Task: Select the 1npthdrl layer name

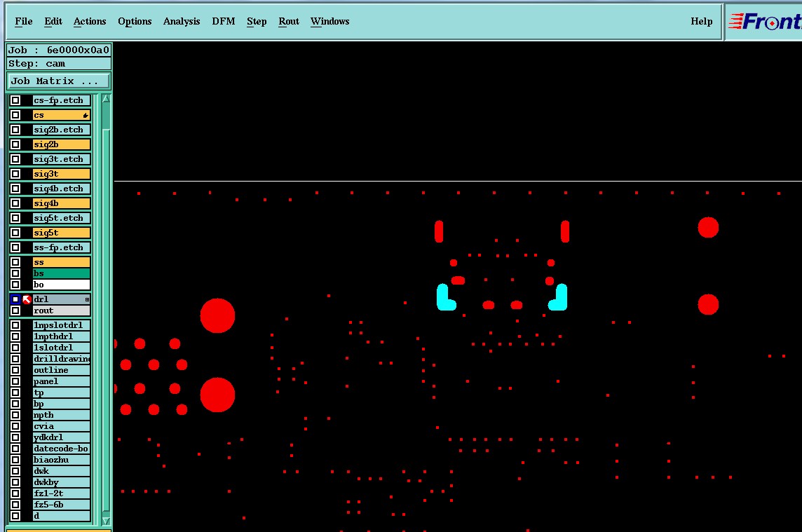Action: (x=62, y=336)
